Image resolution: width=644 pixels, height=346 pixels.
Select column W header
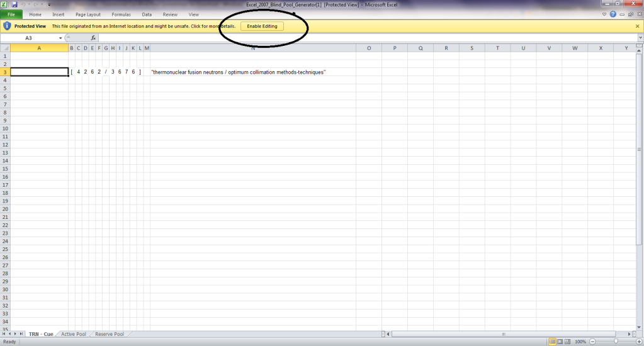click(575, 48)
